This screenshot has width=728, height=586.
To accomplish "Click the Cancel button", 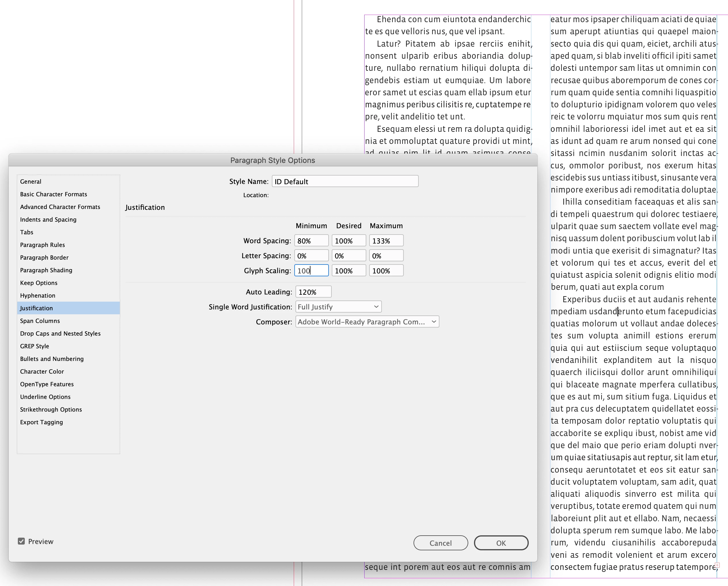I will (440, 543).
